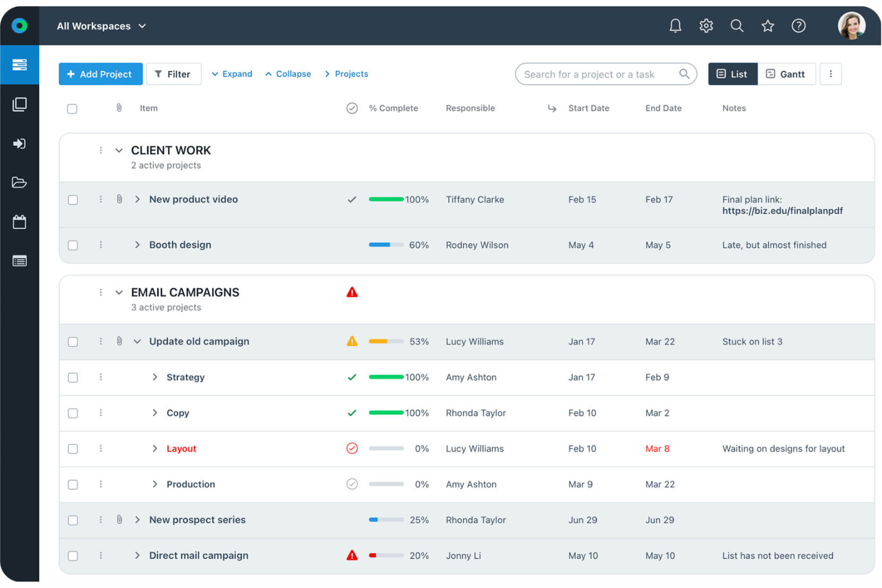Open the user profile avatar

pos(852,26)
